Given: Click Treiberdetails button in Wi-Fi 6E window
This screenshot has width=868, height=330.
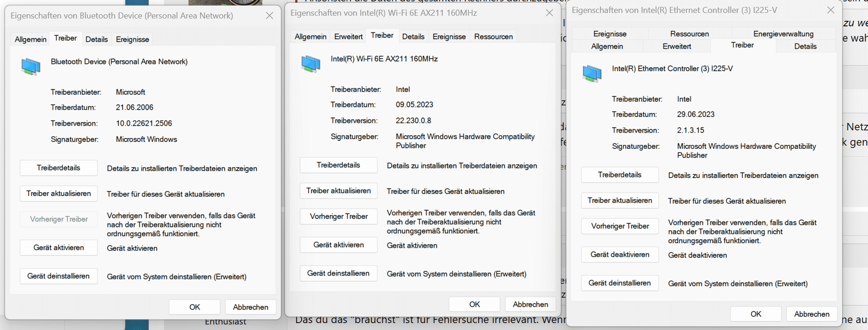Looking at the screenshot, I should coord(339,165).
